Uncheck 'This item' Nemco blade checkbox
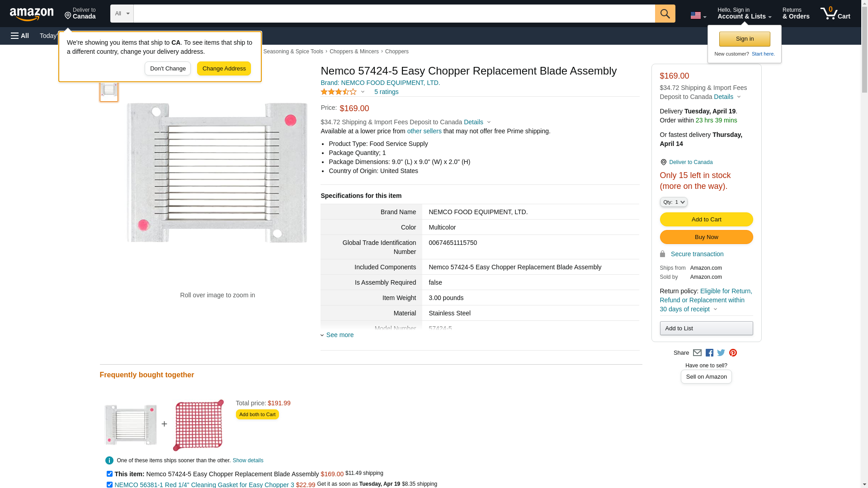This screenshot has width=868, height=488. [109, 474]
